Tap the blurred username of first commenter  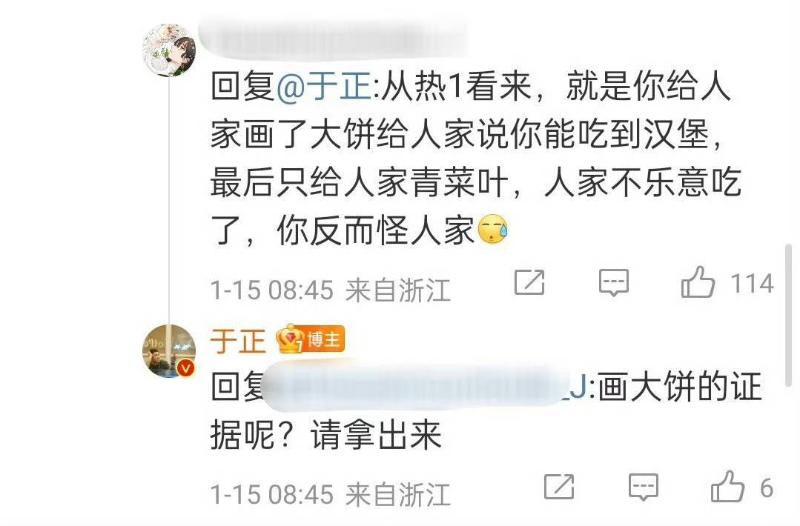(x=334, y=37)
